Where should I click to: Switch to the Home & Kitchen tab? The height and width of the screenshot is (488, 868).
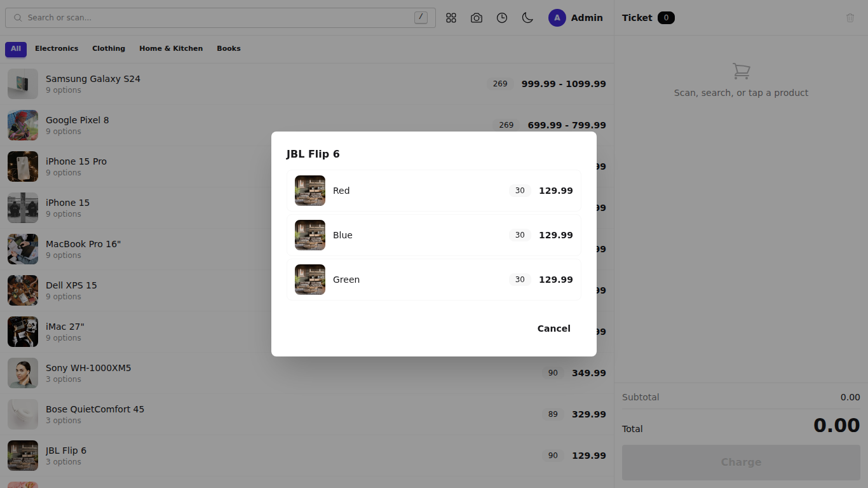pos(171,49)
